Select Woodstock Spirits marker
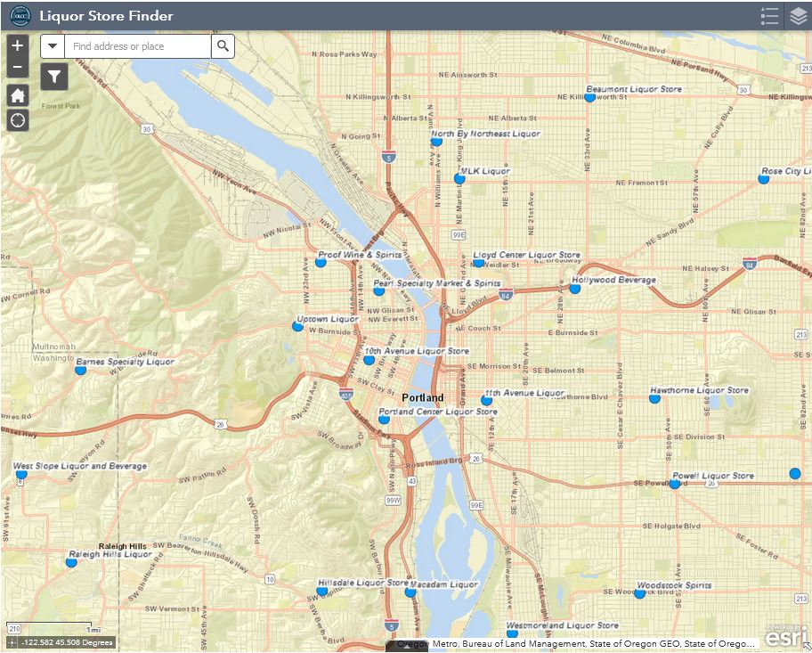This screenshot has height=653, width=812. (639, 593)
